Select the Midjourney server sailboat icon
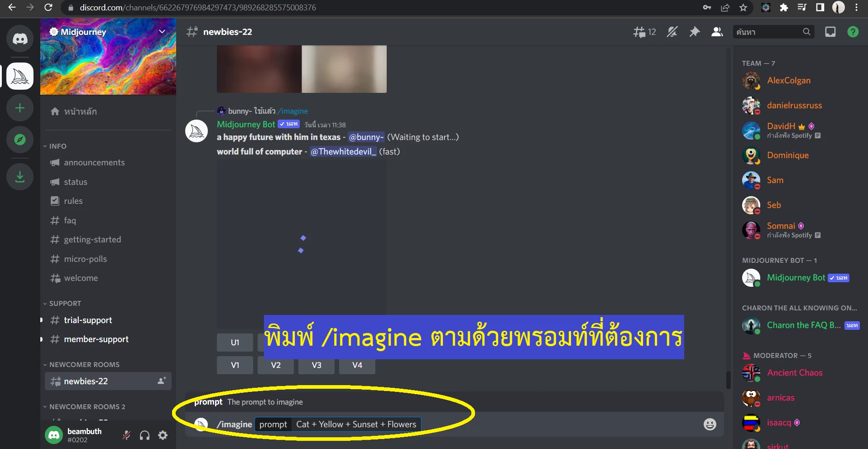The width and height of the screenshot is (868, 449). [20, 76]
